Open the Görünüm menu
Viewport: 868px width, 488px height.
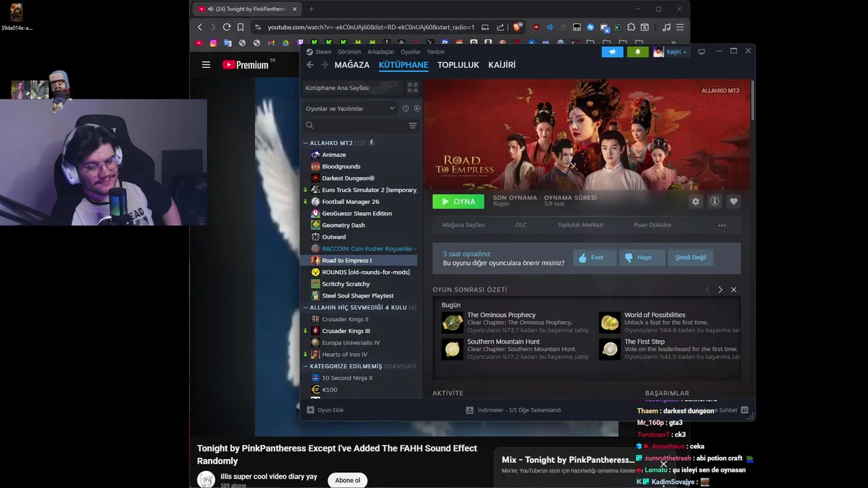349,52
